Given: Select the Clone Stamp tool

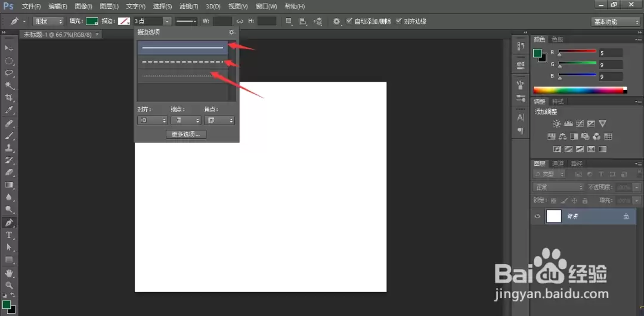Looking at the screenshot, I should [x=8, y=148].
